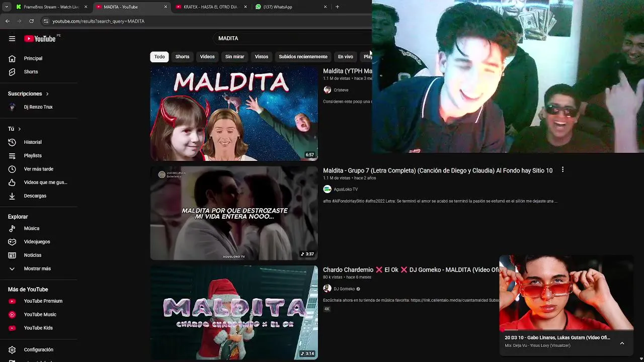Open Videojuegos icon under Explorar
This screenshot has height=362, width=644.
pyautogui.click(x=12, y=242)
